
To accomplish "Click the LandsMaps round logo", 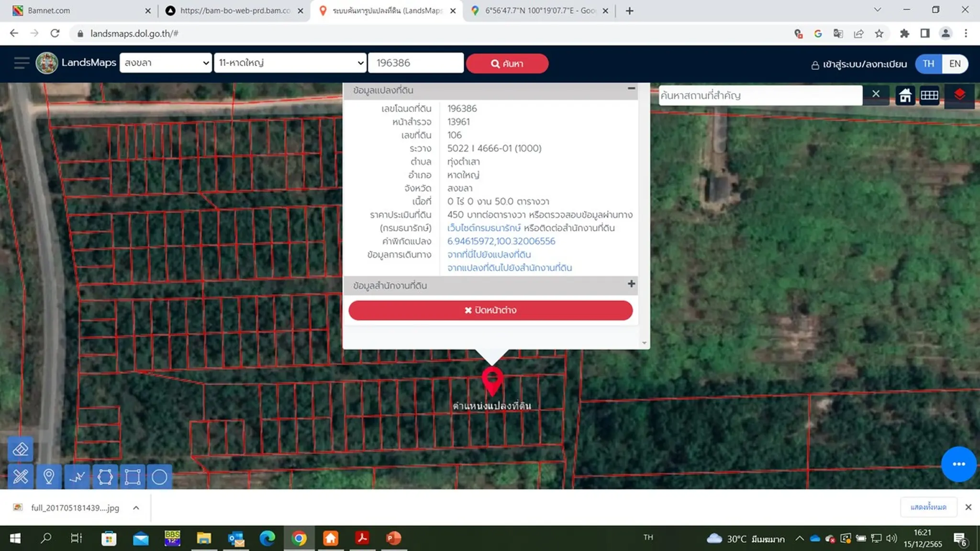I will (47, 63).
